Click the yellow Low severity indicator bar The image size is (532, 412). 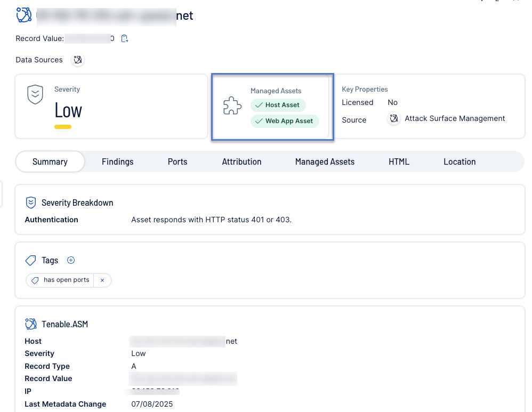(x=63, y=127)
